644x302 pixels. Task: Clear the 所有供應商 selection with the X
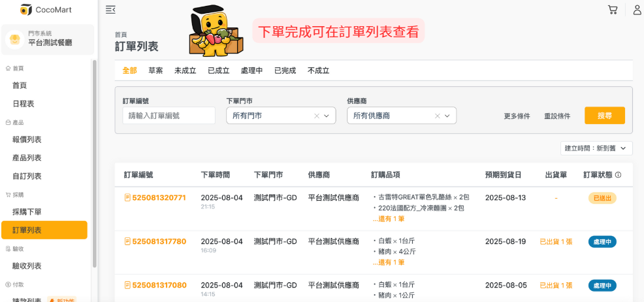coord(438,116)
